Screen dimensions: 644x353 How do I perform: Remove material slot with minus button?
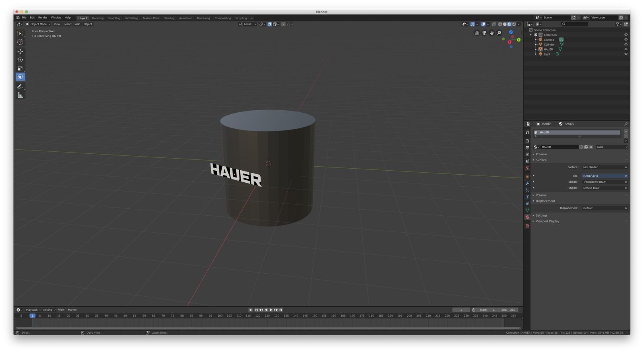pyautogui.click(x=626, y=136)
